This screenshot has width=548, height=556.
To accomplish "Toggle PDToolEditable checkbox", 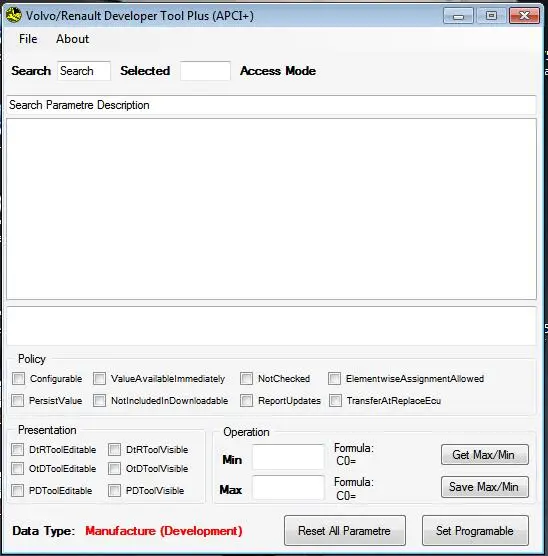I will (x=17, y=491).
